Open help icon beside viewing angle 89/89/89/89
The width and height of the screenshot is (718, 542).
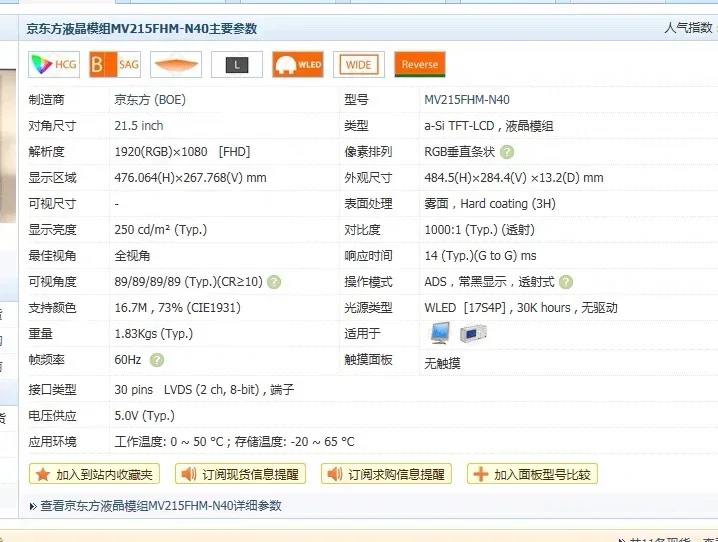click(x=274, y=282)
